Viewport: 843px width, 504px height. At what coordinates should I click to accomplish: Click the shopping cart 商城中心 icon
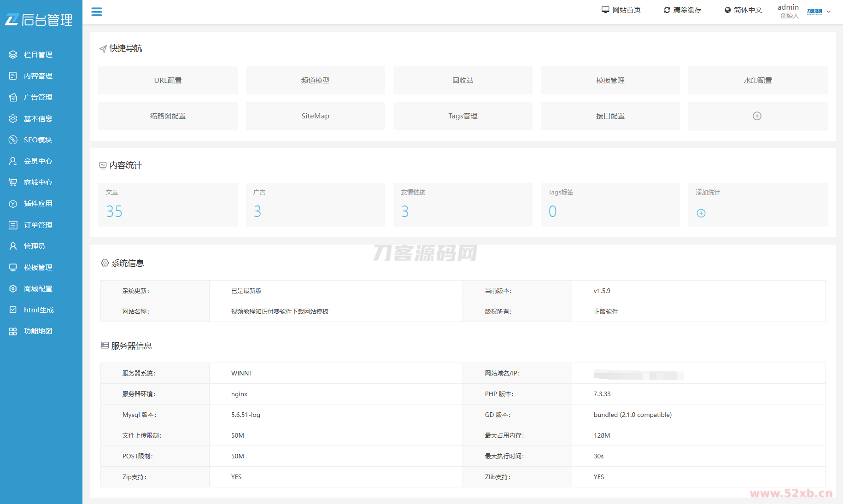coord(13,182)
